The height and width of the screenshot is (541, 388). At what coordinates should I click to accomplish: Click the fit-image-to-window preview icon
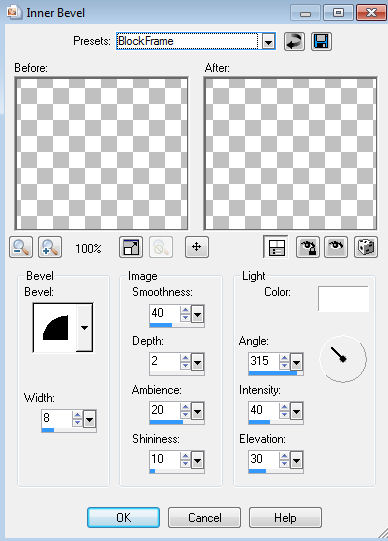coord(131,247)
